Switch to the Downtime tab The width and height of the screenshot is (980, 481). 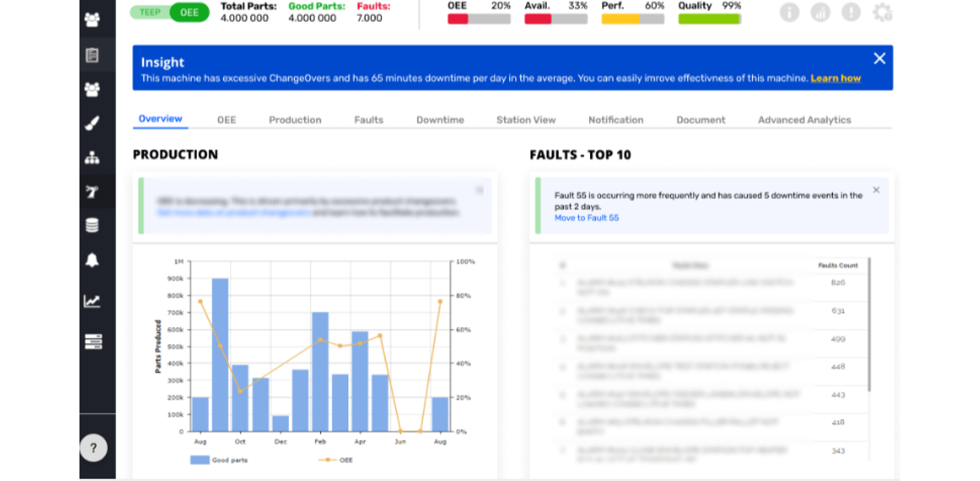pyautogui.click(x=440, y=119)
